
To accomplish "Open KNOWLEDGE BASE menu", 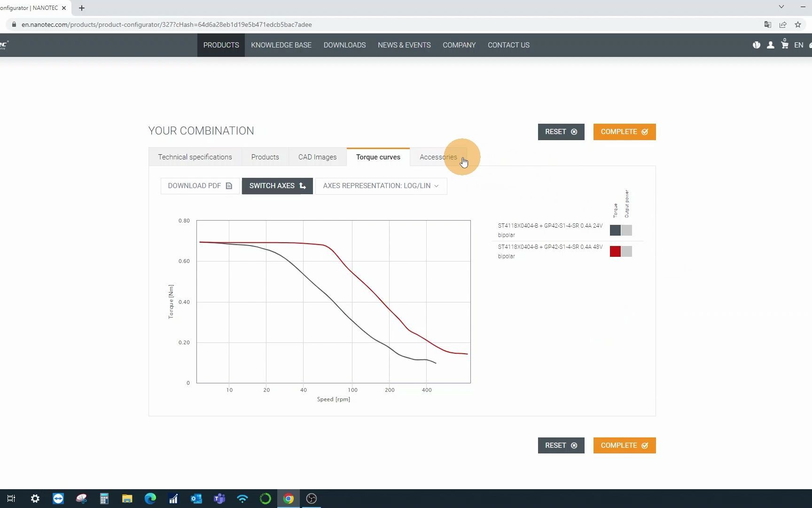I will [x=281, y=45].
